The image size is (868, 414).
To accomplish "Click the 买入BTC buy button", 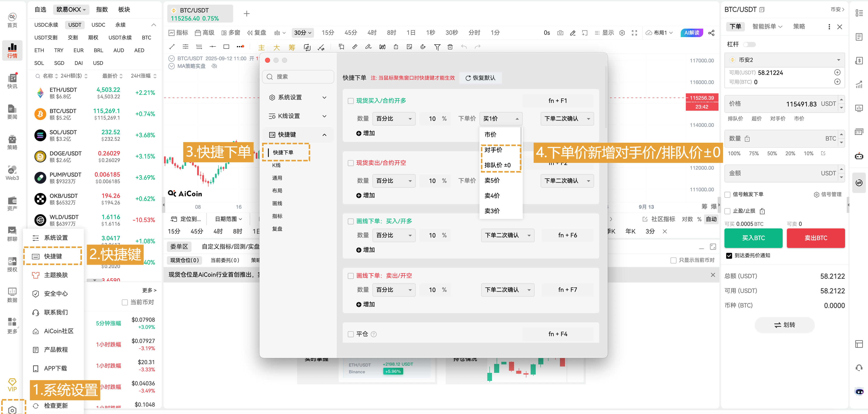I will (753, 238).
